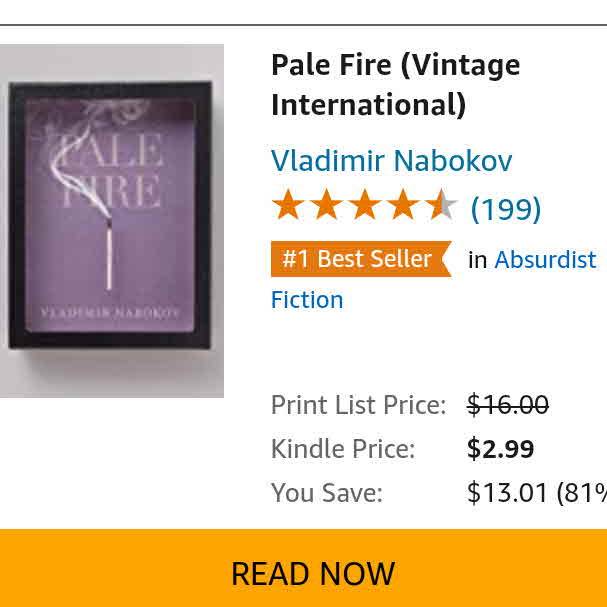
Task: Click the Kindle Price label
Action: [342, 449]
